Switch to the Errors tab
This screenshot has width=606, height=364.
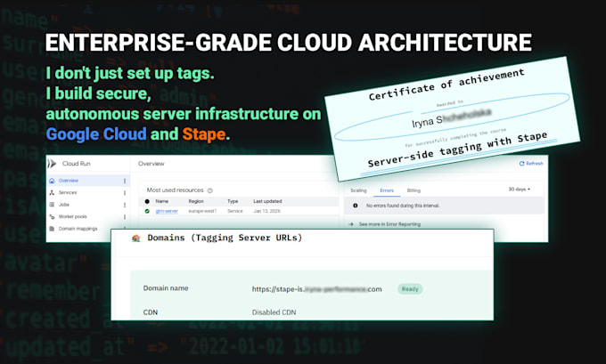387,190
